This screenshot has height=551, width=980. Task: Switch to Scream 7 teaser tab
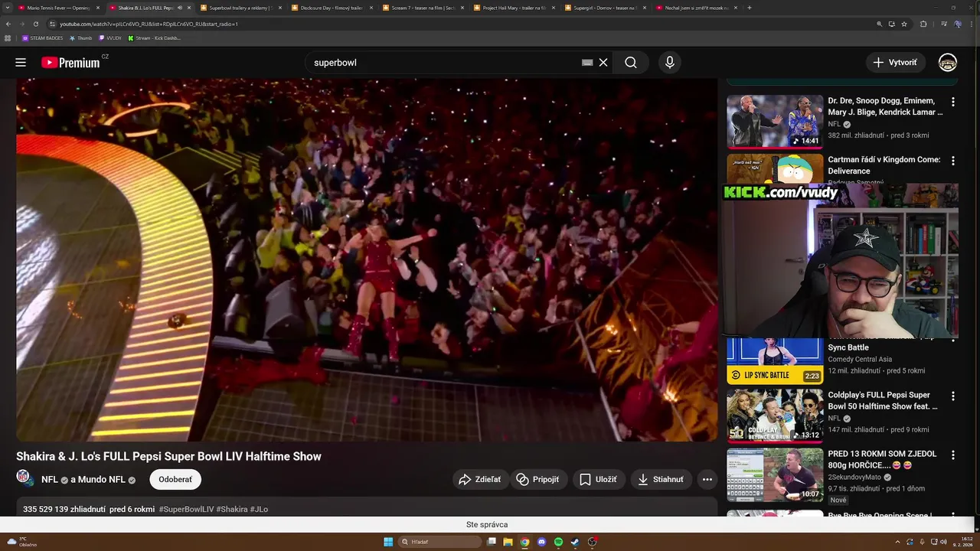pyautogui.click(x=422, y=8)
